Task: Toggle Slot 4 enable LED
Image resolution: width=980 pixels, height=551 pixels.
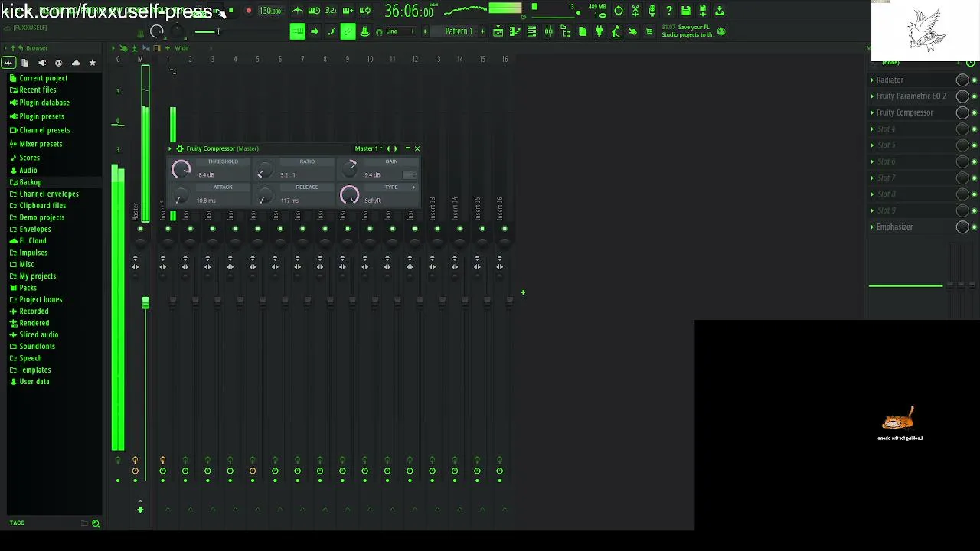Action: [974, 129]
